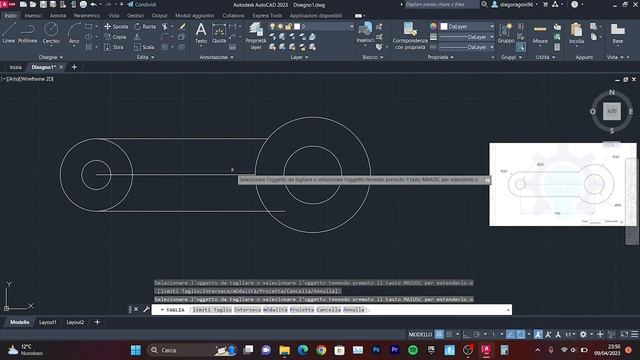The width and height of the screenshot is (640, 360).
Task: Click the Ruota rotate tool
Action: 145,27
